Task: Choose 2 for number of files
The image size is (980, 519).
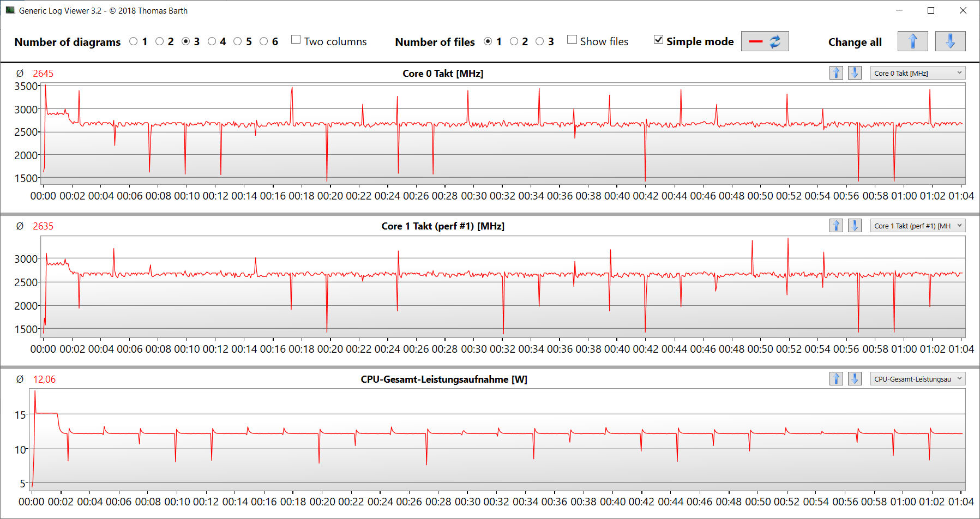Action: pyautogui.click(x=514, y=41)
